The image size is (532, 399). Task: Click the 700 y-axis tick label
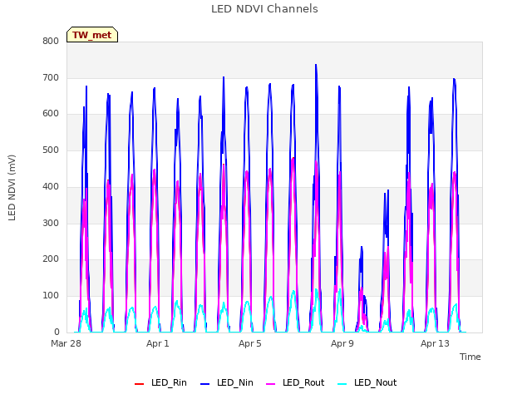(x=51, y=77)
